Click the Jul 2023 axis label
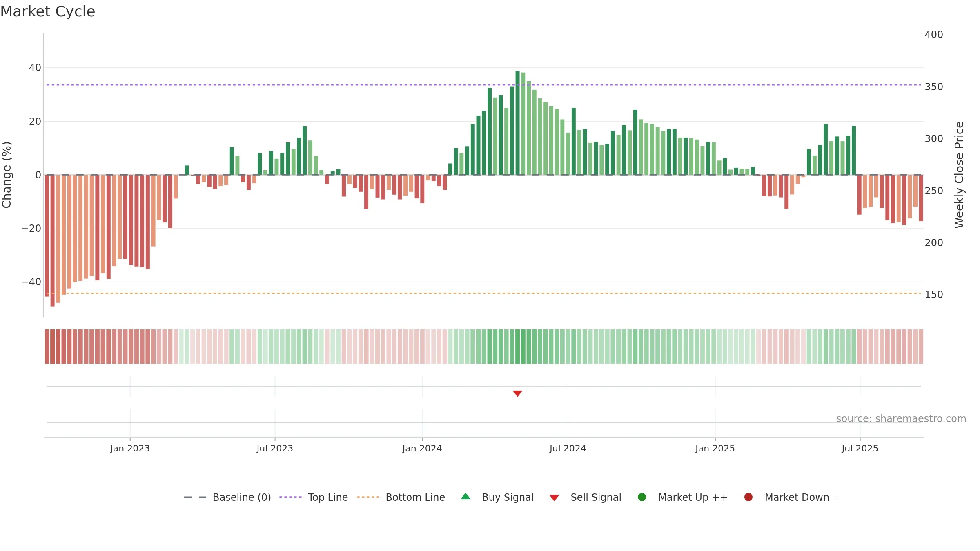This screenshot has height=551, width=980. pos(275,448)
